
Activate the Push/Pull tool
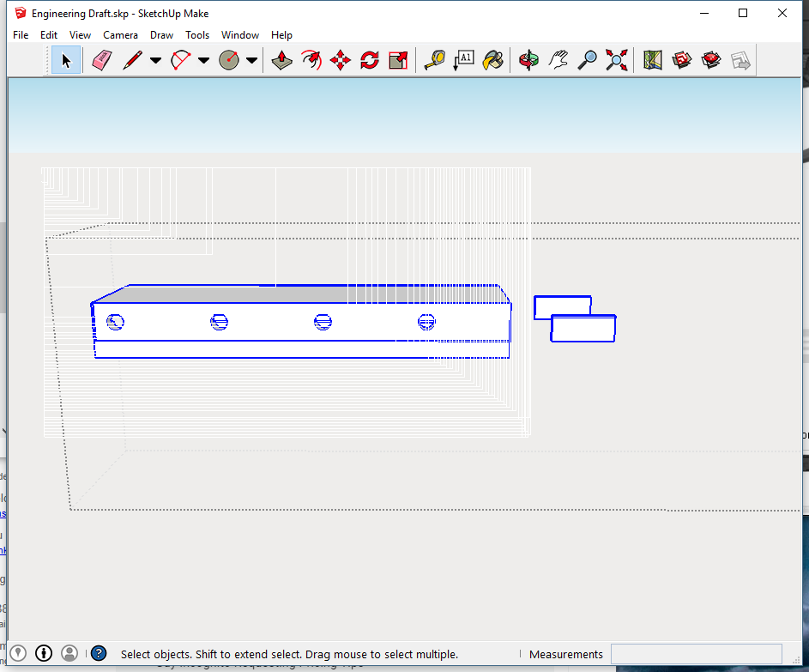(281, 60)
